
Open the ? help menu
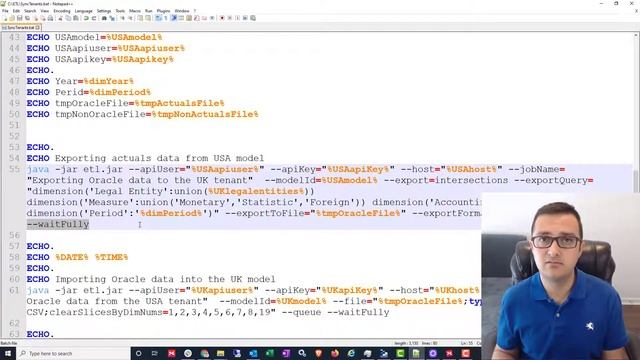coord(195,11)
